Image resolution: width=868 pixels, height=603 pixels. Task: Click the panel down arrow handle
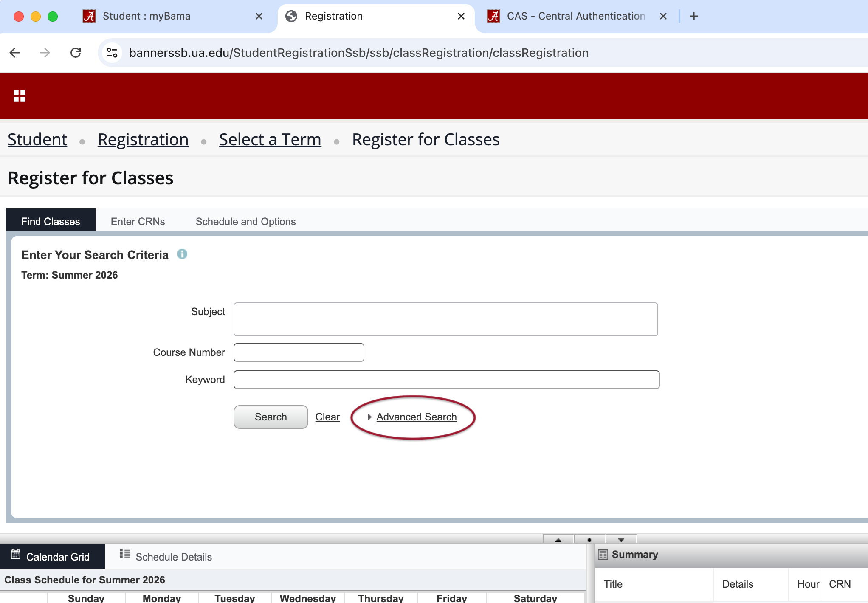[x=621, y=539]
